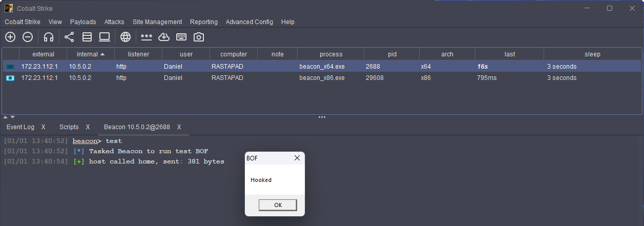Select the Beacon 10.5.0.2@2688 tab
Image resolution: width=644 pixels, height=226 pixels.
137,127
